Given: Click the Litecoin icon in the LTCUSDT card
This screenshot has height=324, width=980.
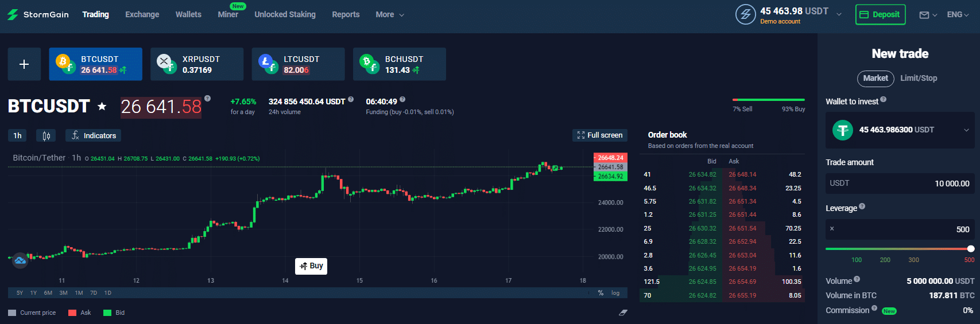Looking at the screenshot, I should [265, 61].
